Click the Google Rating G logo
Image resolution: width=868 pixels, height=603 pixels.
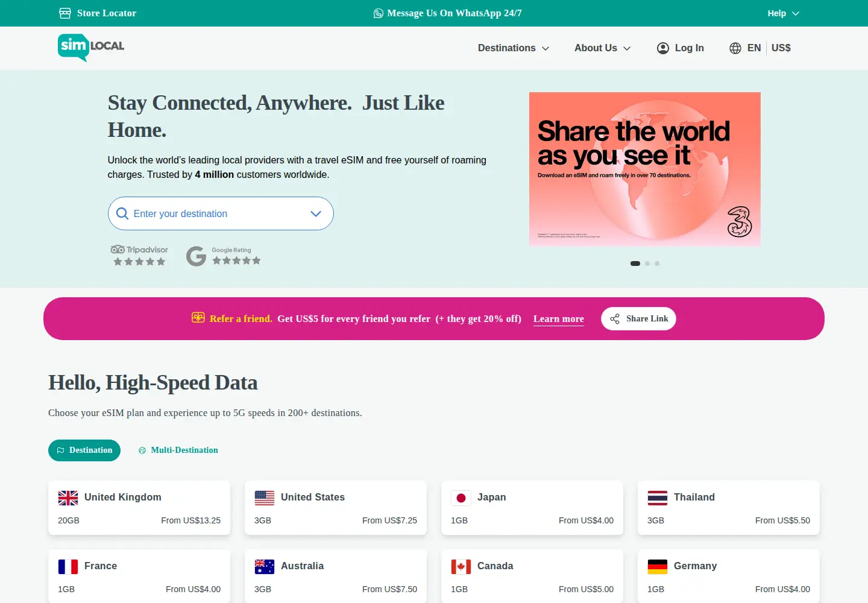point(197,256)
